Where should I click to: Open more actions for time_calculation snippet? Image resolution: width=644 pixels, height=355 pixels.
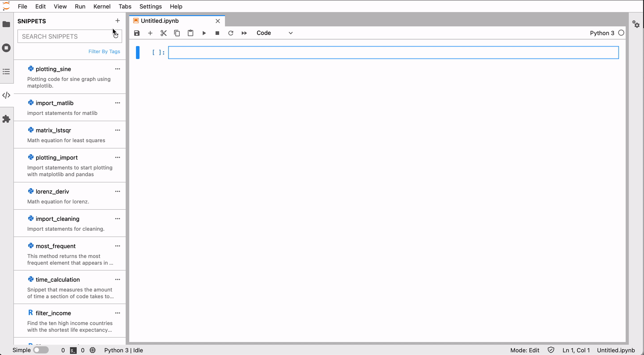(x=118, y=279)
